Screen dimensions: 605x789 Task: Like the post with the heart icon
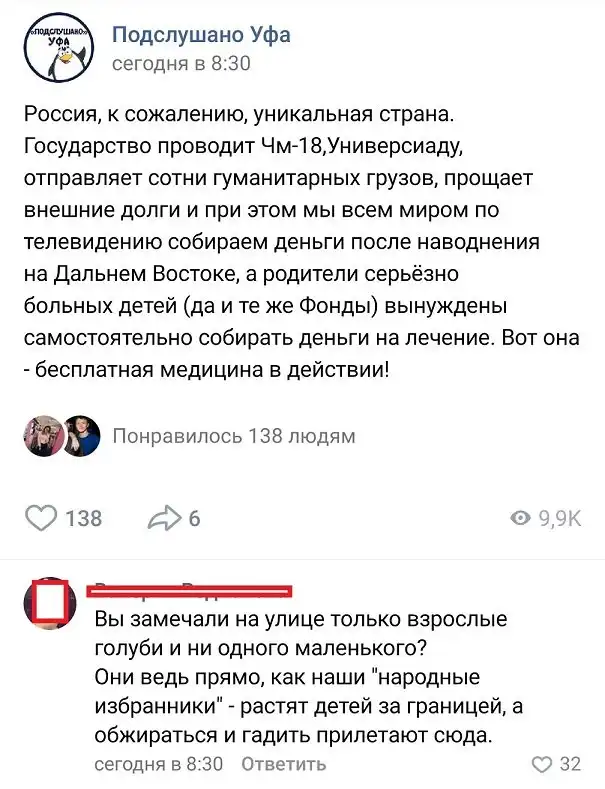[40, 518]
